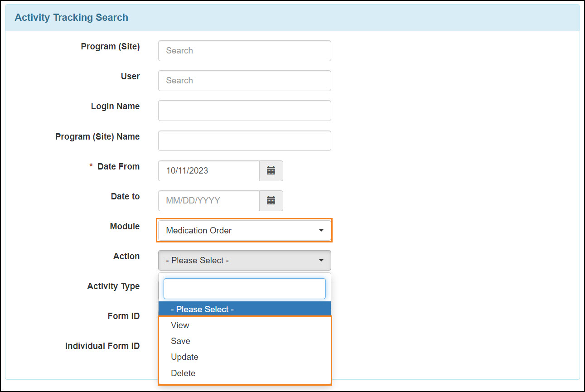Click the User label
The width and height of the screenshot is (585, 392).
click(x=131, y=77)
